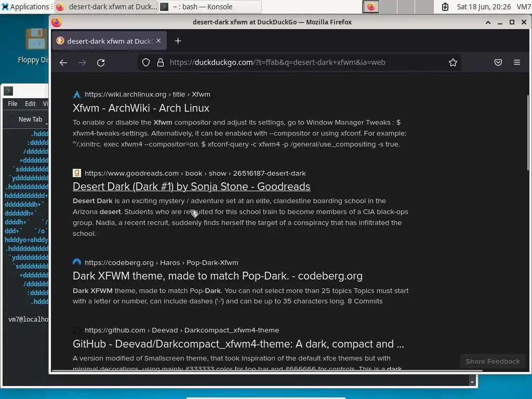The image size is (532, 399).
Task: Open Dark XFWM theme codeberg.org result
Action: point(218,276)
